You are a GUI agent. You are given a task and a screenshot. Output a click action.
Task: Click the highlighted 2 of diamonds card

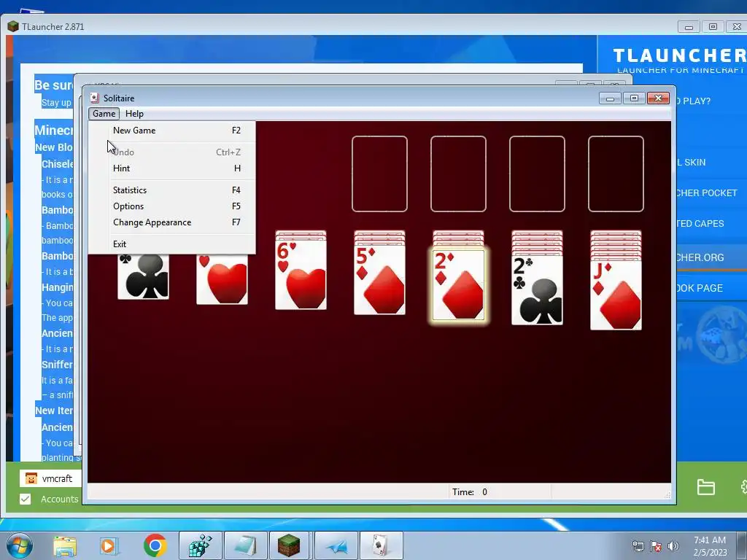pos(458,285)
